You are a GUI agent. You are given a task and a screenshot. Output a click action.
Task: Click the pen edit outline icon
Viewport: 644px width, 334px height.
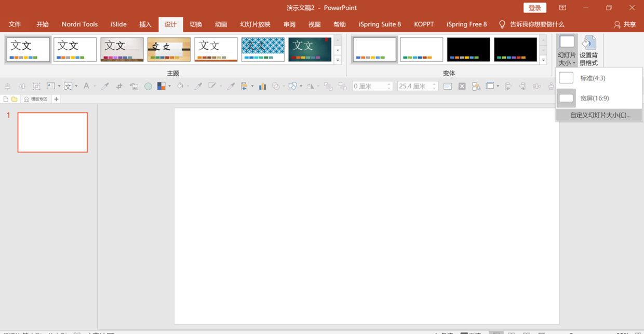pos(212,86)
